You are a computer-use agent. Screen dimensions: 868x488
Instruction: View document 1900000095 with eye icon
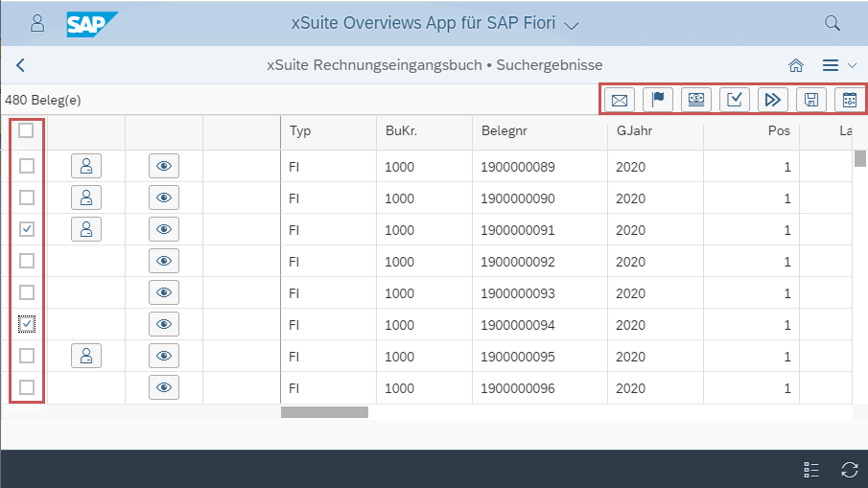pyautogui.click(x=164, y=356)
